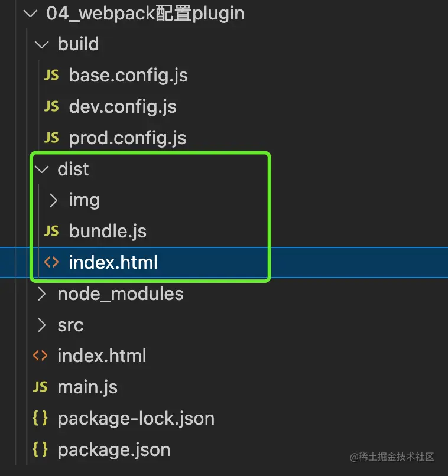Screen dimensions: 448x476
Task: Collapse the 04_webpack配置plugin root folder
Action: pos(30,14)
